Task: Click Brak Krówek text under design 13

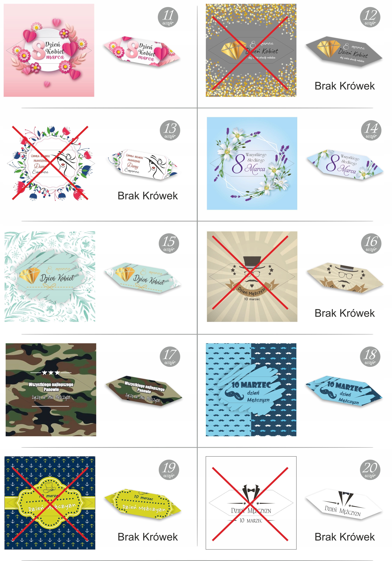Action: (148, 196)
